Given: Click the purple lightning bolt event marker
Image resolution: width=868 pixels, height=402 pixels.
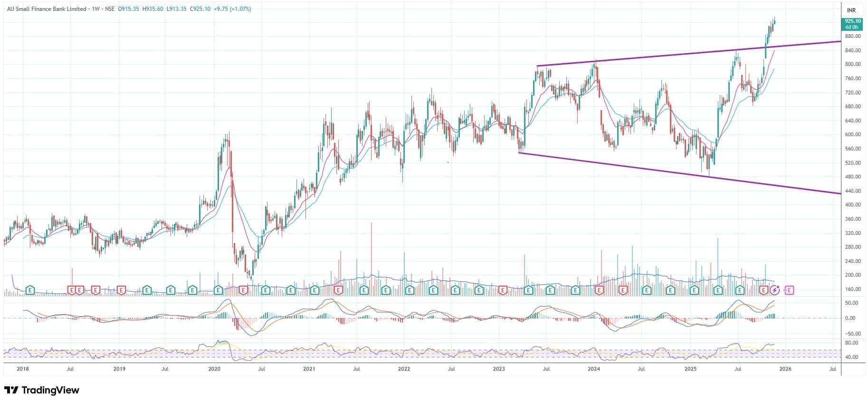Looking at the screenshot, I should pyautogui.click(x=775, y=290).
